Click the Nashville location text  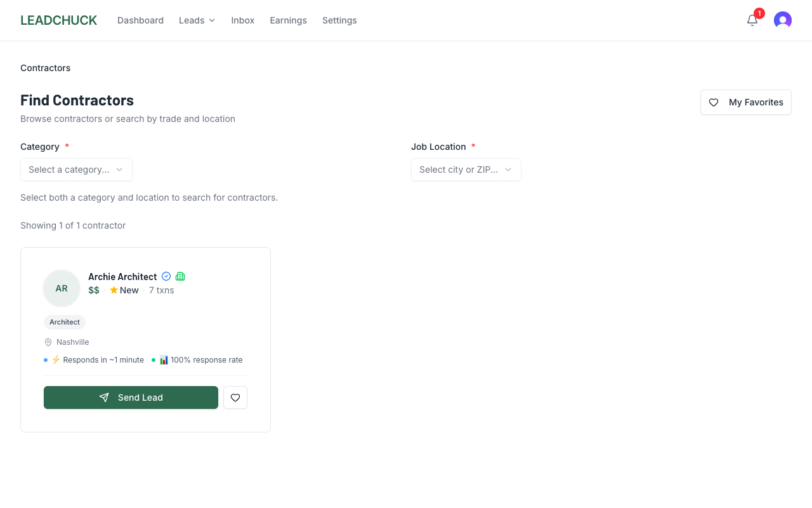click(73, 342)
